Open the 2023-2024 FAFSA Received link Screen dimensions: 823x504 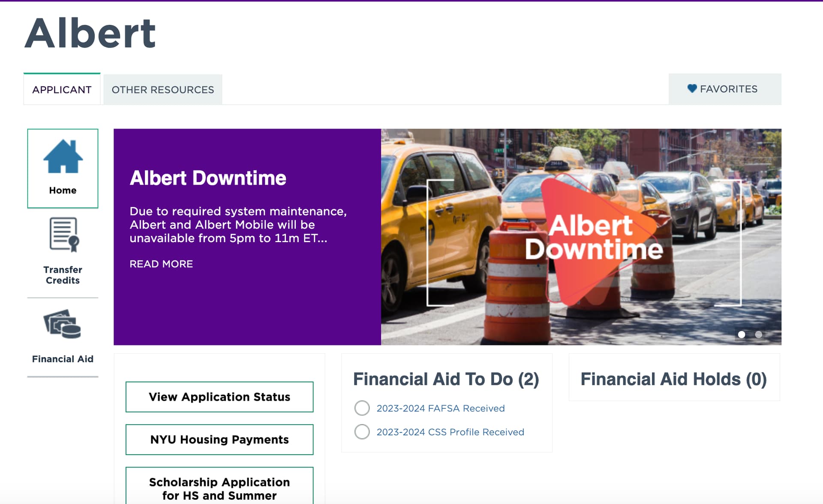coord(440,408)
